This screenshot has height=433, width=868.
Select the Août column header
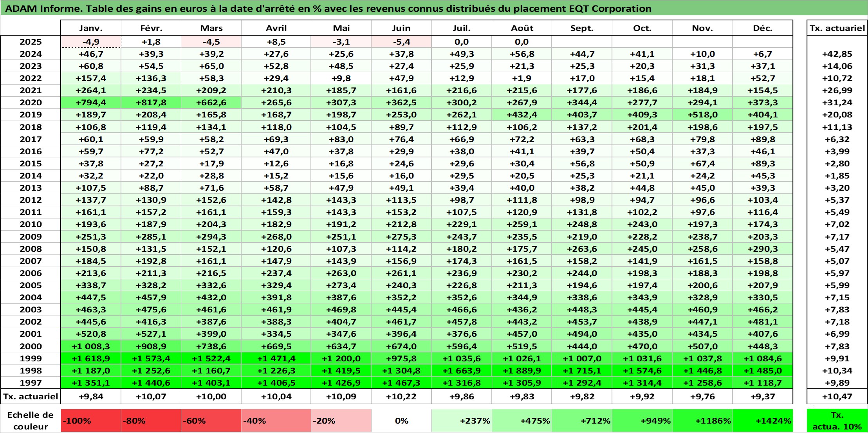click(522, 28)
